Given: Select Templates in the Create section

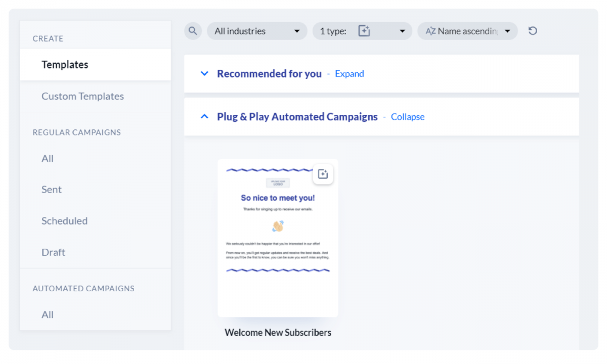Looking at the screenshot, I should click(65, 65).
